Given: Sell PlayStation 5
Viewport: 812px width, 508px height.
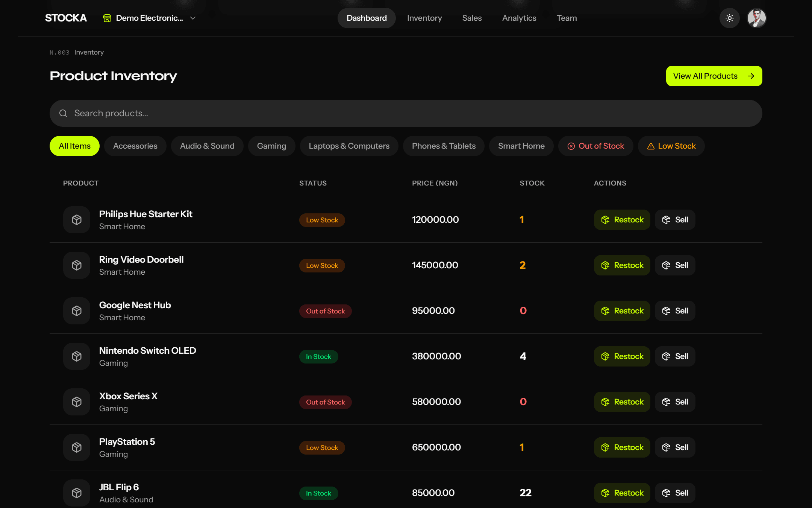Looking at the screenshot, I should click(675, 447).
